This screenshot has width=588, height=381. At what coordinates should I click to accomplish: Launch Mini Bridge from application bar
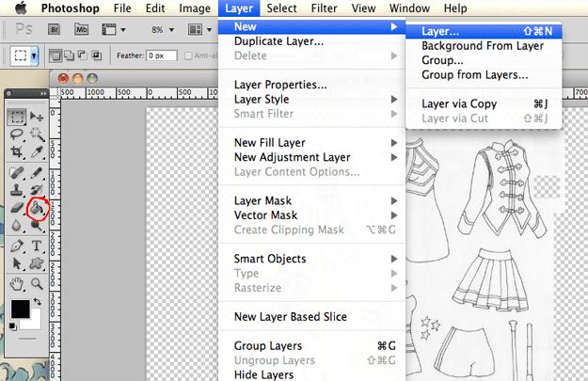81,29
